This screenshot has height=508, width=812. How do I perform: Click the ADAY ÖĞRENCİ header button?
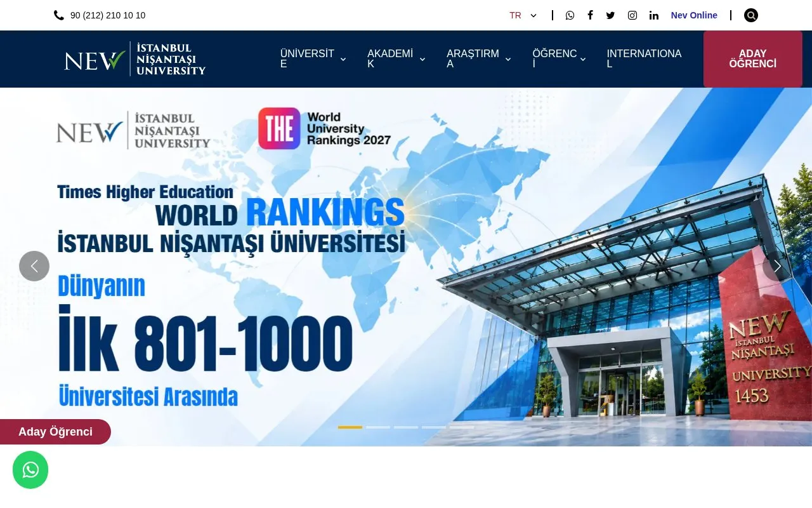pyautogui.click(x=753, y=59)
